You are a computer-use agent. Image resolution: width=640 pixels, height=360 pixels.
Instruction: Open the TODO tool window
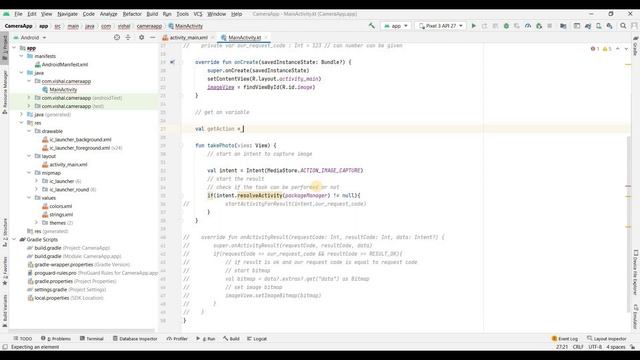(x=22, y=339)
